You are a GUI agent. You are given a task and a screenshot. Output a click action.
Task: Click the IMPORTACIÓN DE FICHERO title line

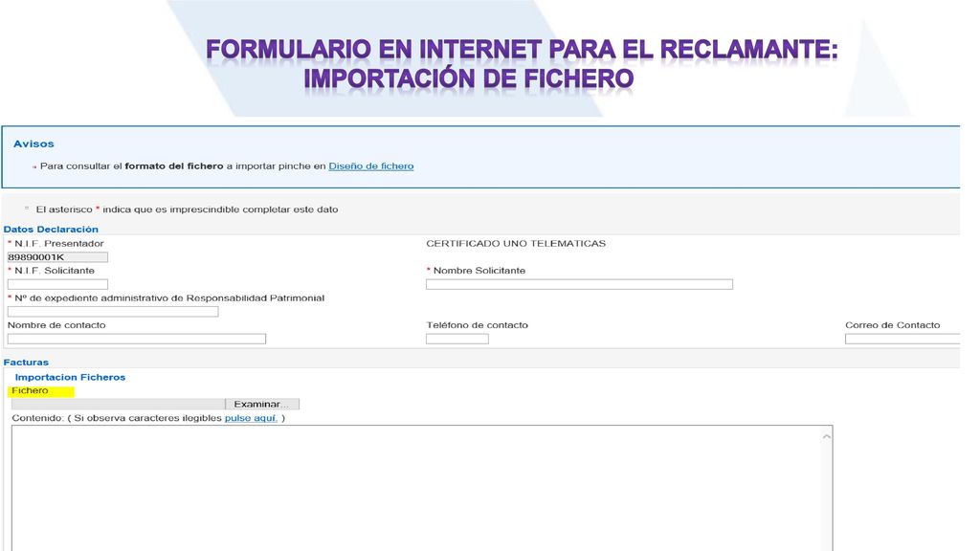(469, 78)
